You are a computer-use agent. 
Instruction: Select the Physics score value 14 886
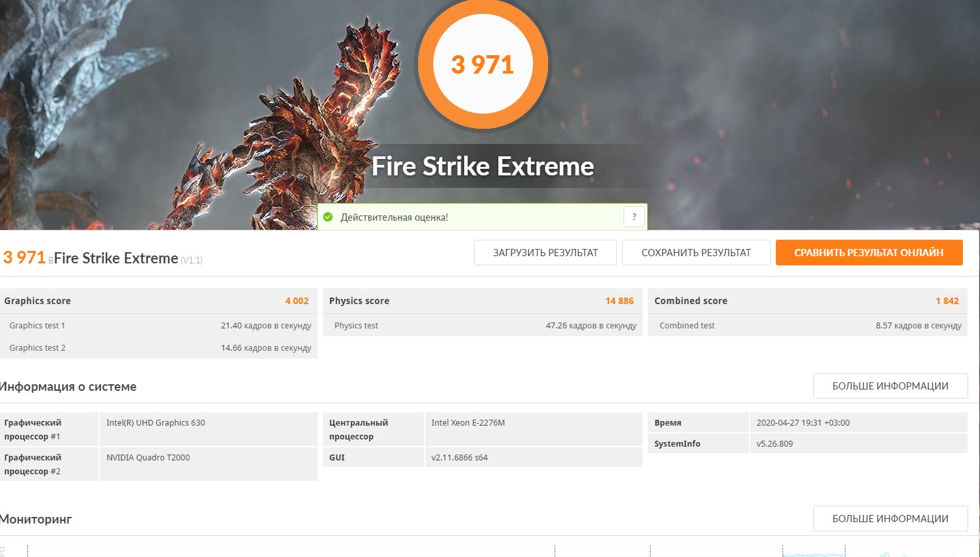(x=620, y=301)
